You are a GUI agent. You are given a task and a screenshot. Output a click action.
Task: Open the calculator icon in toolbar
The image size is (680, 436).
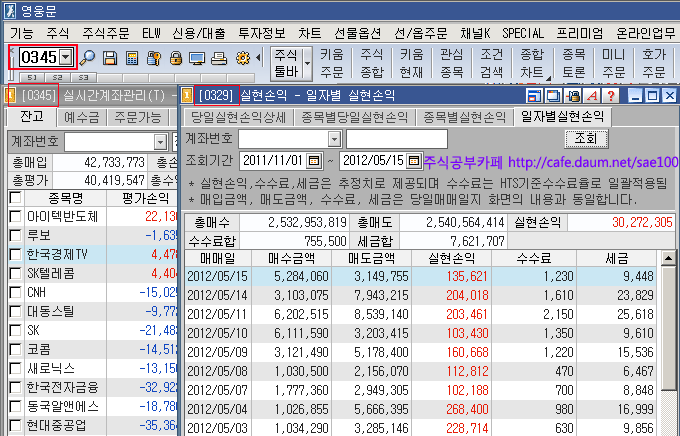pyautogui.click(x=131, y=58)
